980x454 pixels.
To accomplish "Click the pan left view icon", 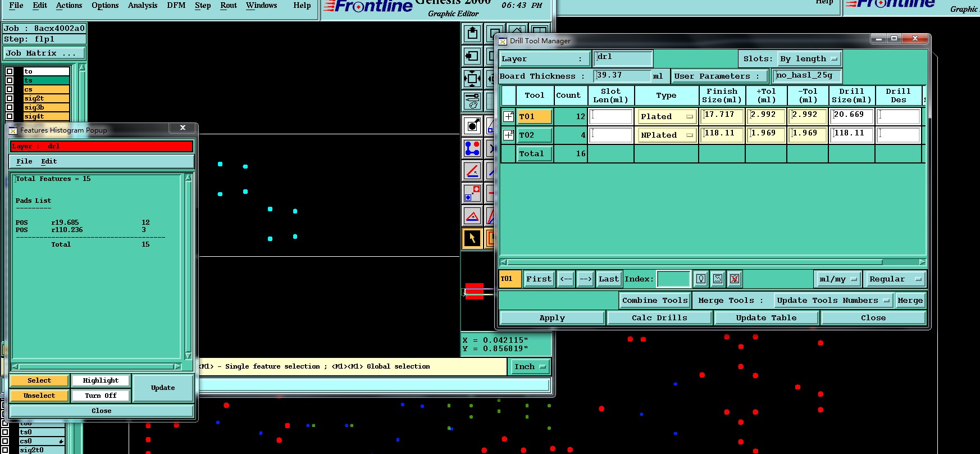I will [x=472, y=56].
